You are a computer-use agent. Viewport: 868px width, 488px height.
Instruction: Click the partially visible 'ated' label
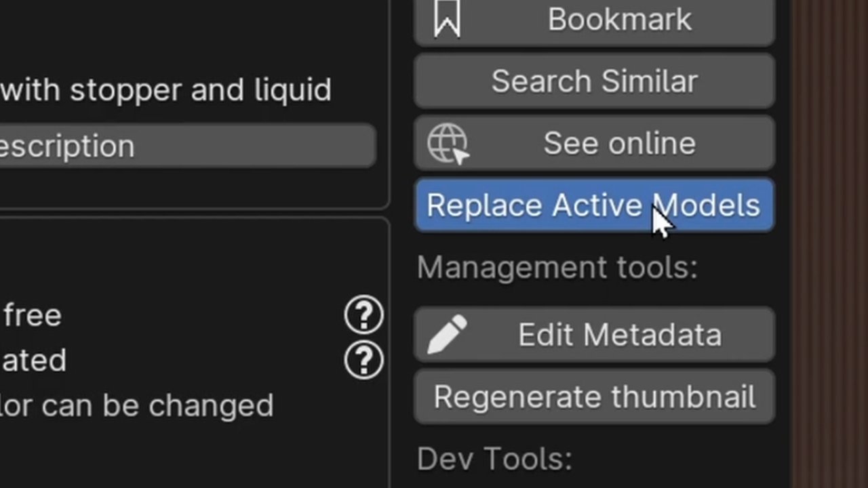point(33,361)
